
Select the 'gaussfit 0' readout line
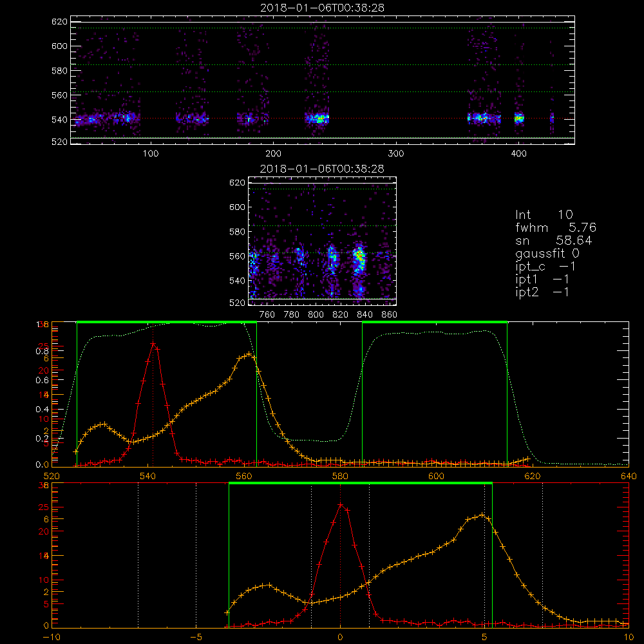(x=547, y=253)
